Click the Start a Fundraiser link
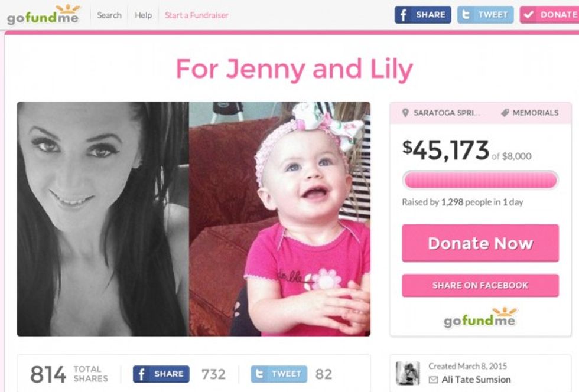579x392 pixels. click(196, 15)
